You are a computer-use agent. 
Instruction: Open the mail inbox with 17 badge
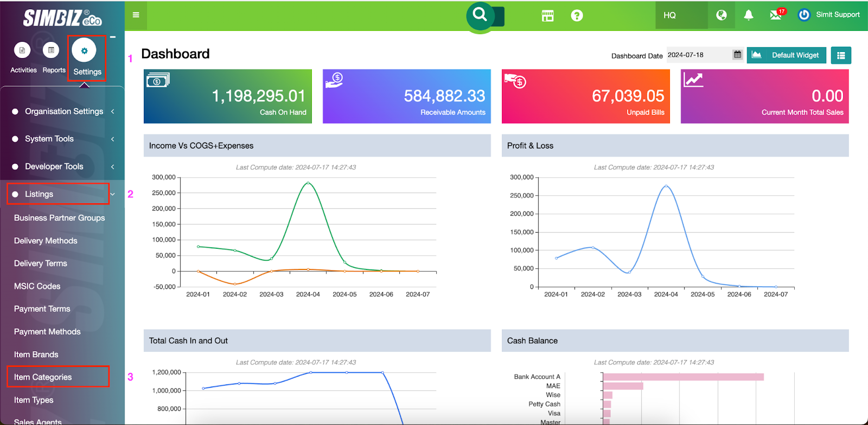777,14
